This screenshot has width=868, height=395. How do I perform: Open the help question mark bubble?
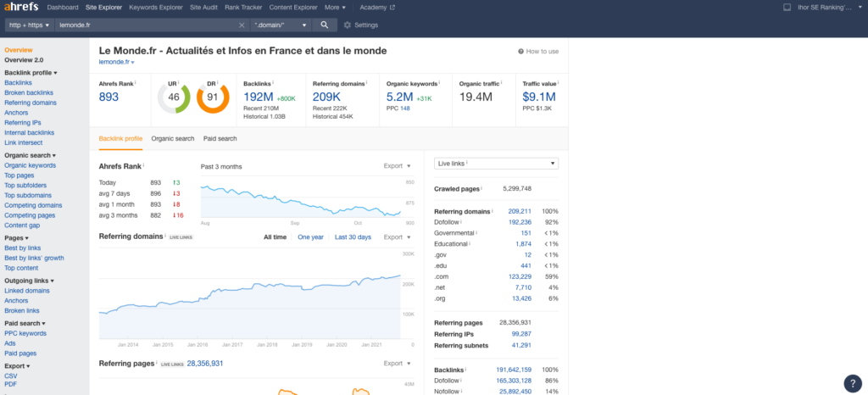click(x=853, y=383)
